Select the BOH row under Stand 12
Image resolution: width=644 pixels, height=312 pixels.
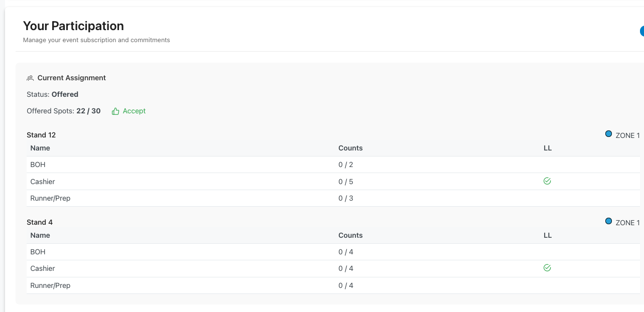pos(38,165)
